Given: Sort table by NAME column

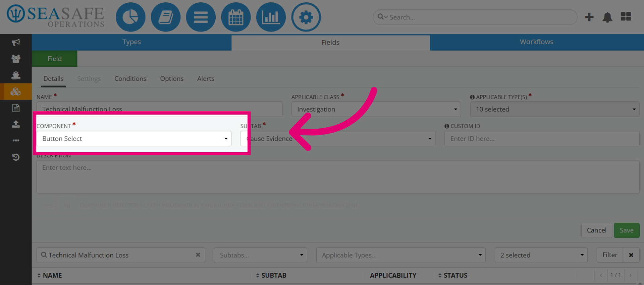Looking at the screenshot, I should pos(50,275).
